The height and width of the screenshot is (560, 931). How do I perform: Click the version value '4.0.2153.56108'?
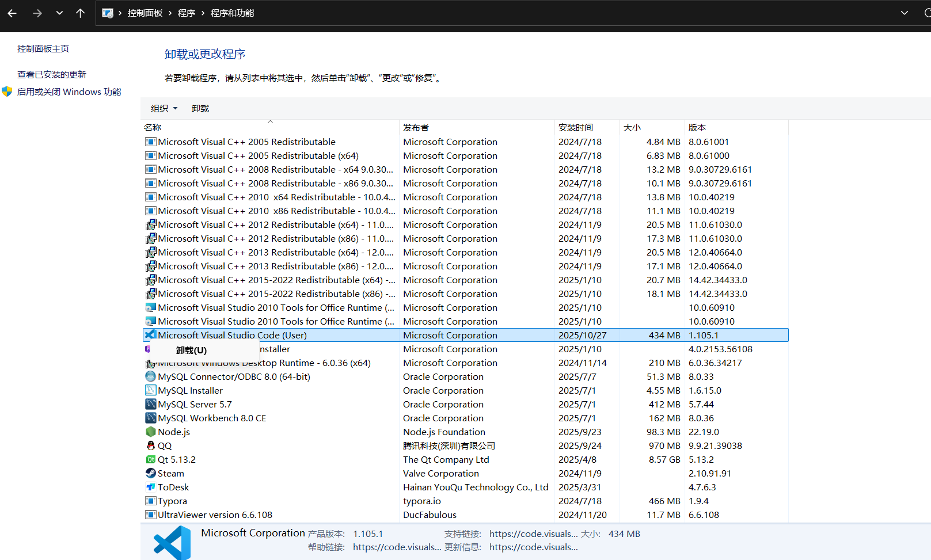pyautogui.click(x=721, y=349)
